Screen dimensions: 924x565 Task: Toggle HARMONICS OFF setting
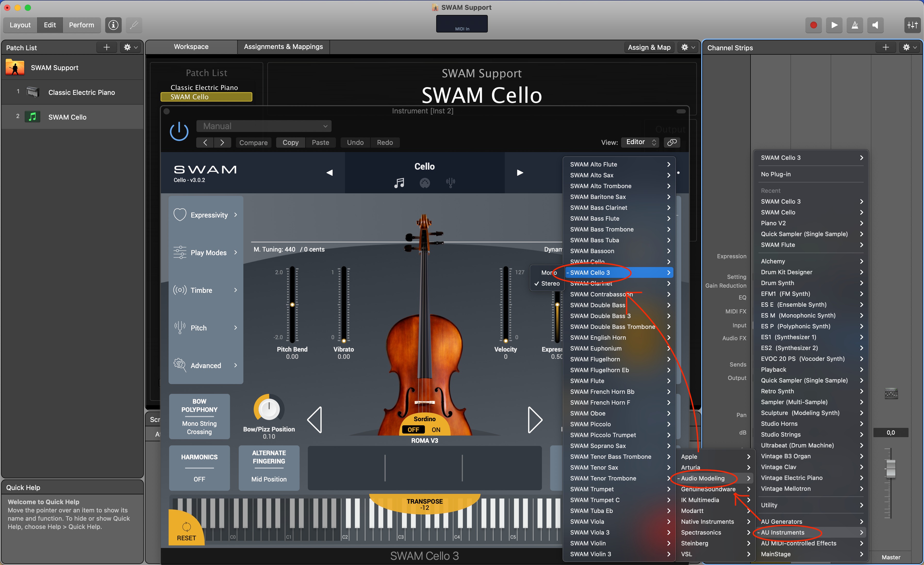pos(199,468)
